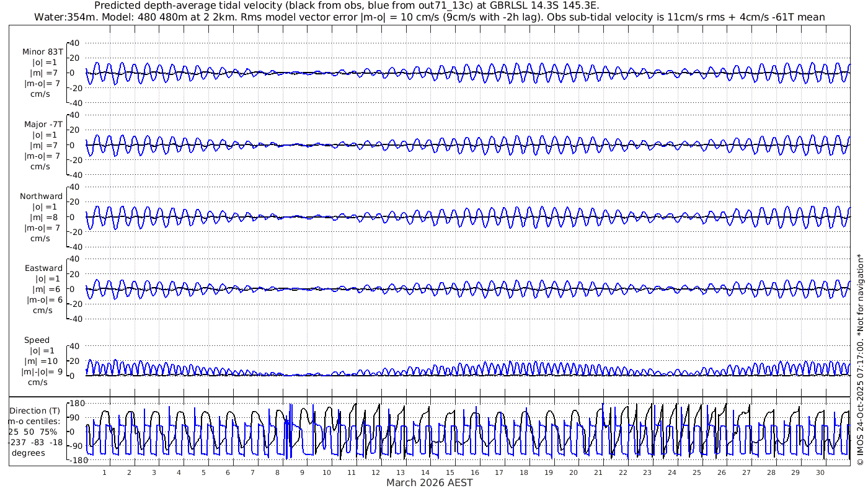Click date-axis tick label "10"
Viewport: 868px width, 496px height.
[327, 472]
